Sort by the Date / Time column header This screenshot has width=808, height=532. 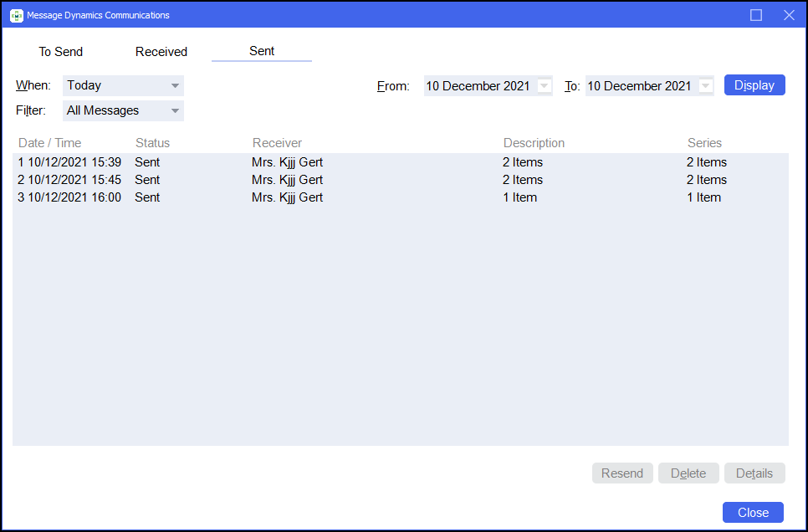tap(50, 143)
